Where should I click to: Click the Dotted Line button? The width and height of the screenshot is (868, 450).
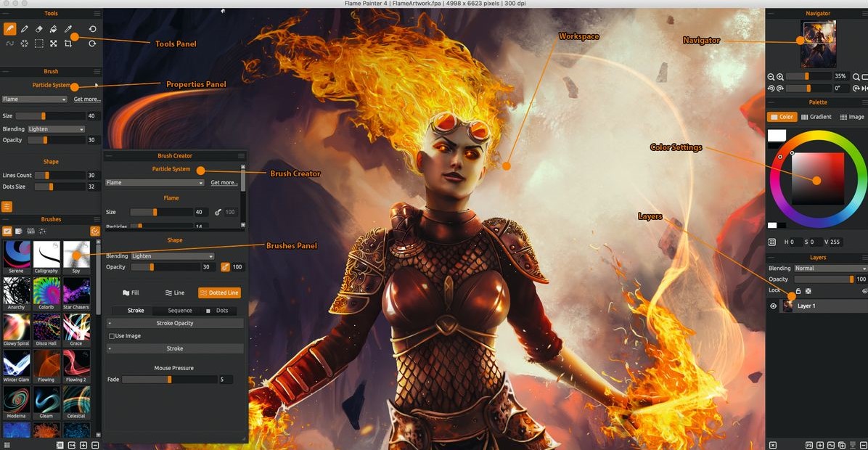coord(219,292)
